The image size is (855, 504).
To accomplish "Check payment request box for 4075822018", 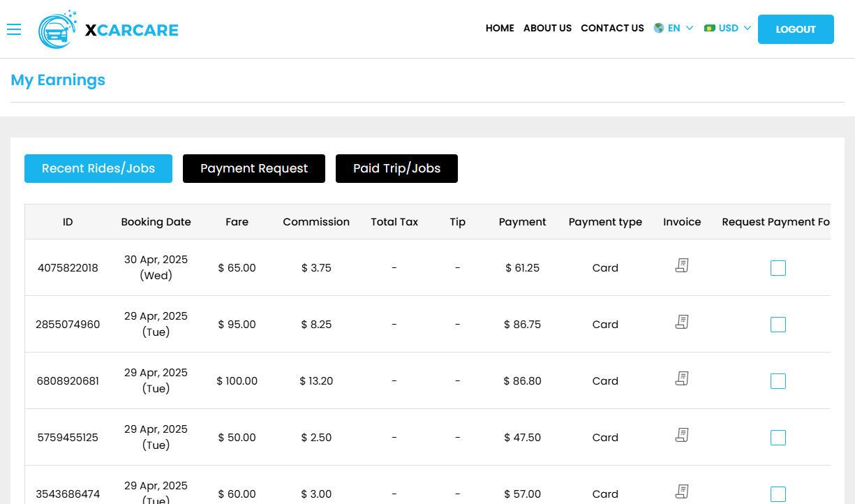I will pos(778,268).
